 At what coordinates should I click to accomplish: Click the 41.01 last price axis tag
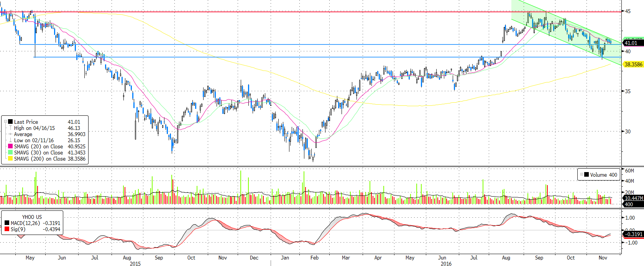632,43
